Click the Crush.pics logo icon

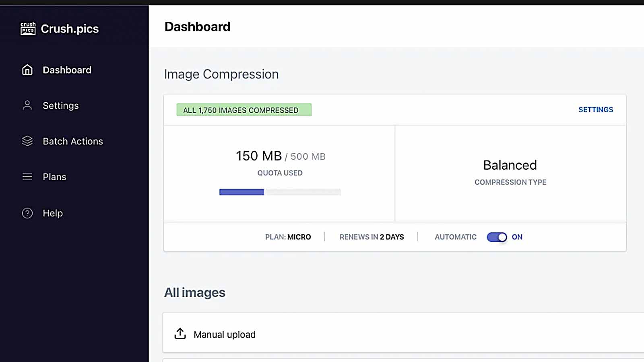coord(27,28)
